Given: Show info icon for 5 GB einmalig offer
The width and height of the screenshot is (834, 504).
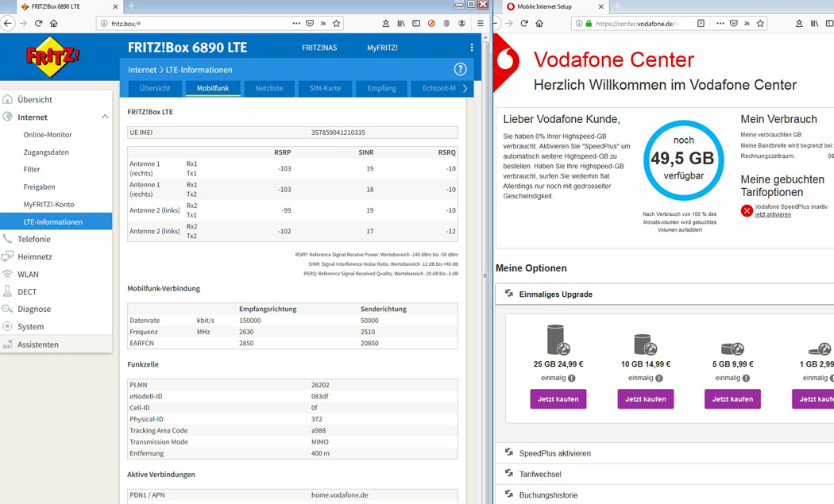Looking at the screenshot, I should (x=746, y=379).
